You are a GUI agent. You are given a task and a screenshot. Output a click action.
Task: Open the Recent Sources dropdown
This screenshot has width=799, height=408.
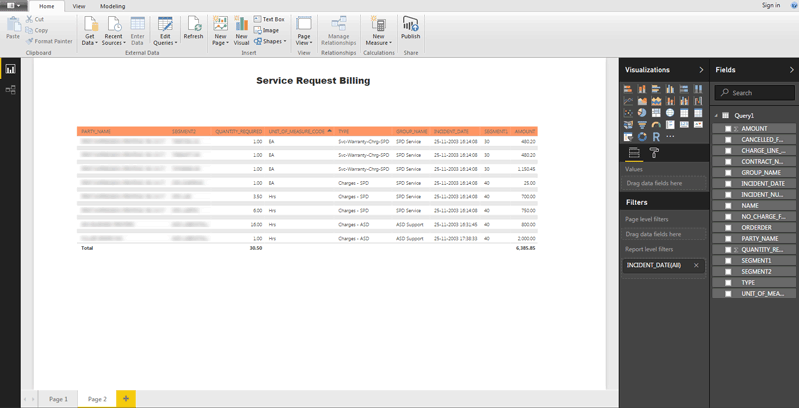click(x=113, y=31)
